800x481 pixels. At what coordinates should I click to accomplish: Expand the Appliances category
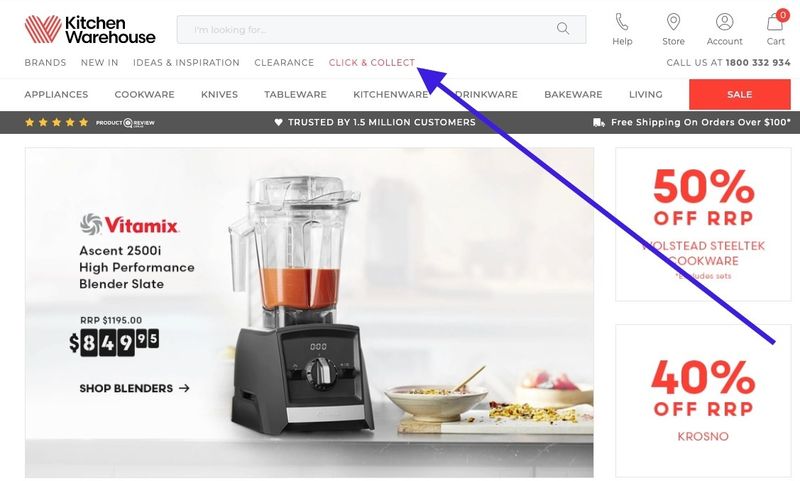(56, 94)
